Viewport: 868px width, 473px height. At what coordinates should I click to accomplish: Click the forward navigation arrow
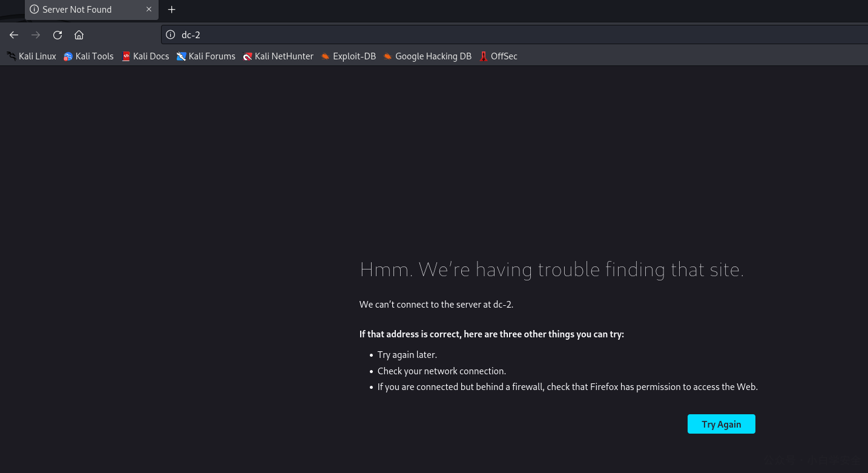[x=36, y=35]
